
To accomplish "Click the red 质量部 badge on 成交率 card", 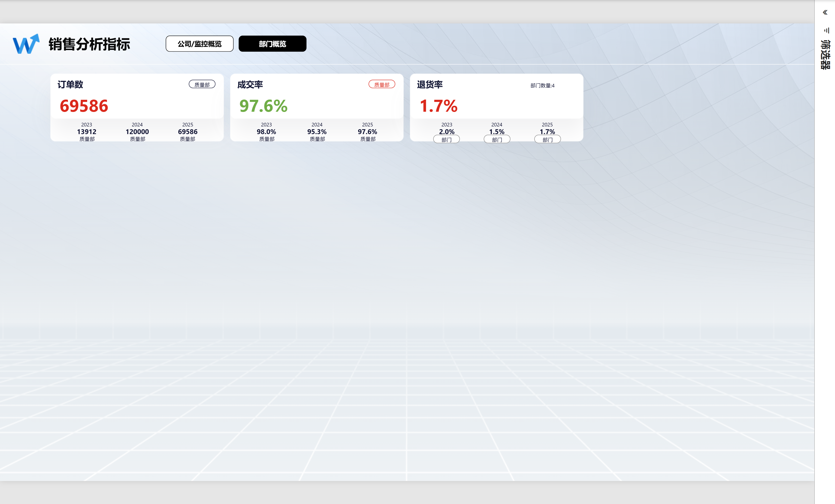I will [x=382, y=84].
